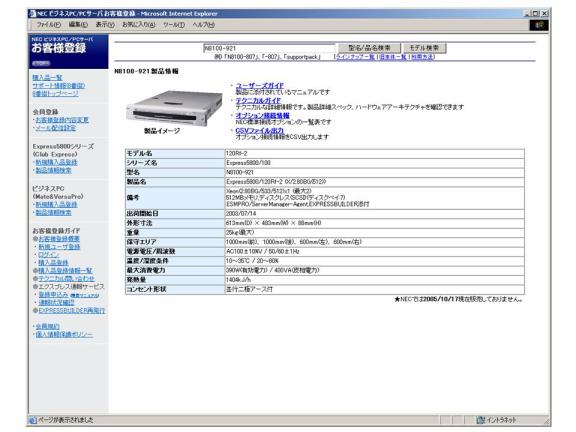The image size is (576, 432).
Task: Open the お客様登録内容変更 link
Action: click(62, 120)
